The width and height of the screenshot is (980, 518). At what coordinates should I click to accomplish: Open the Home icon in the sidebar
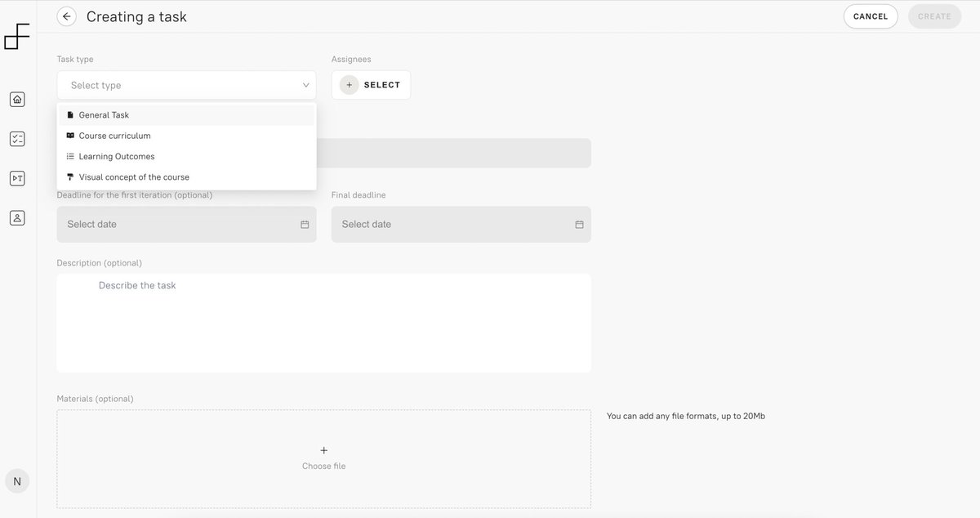pos(17,100)
